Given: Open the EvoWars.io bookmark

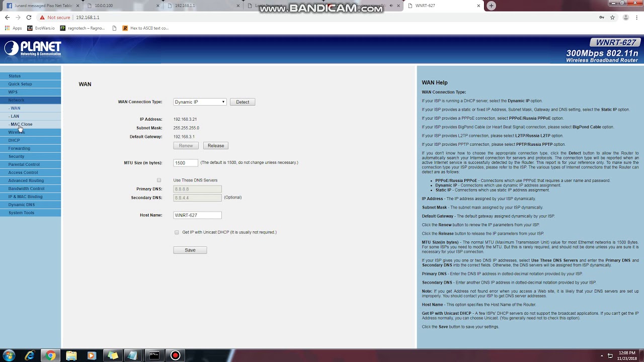Looking at the screenshot, I should point(41,28).
